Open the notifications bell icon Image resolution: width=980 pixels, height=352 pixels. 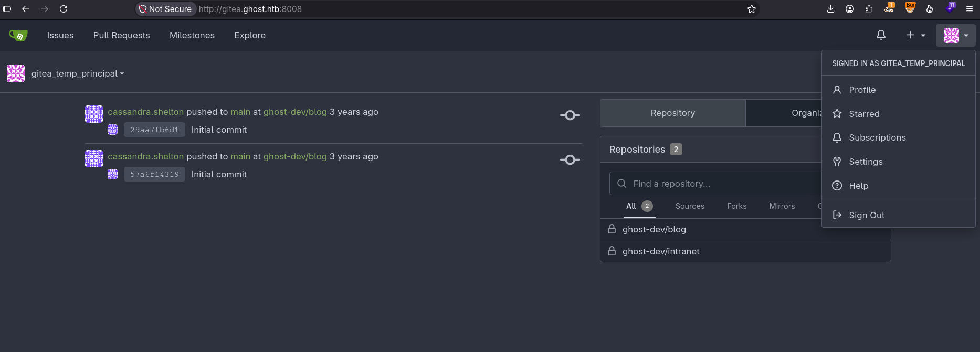pos(881,35)
